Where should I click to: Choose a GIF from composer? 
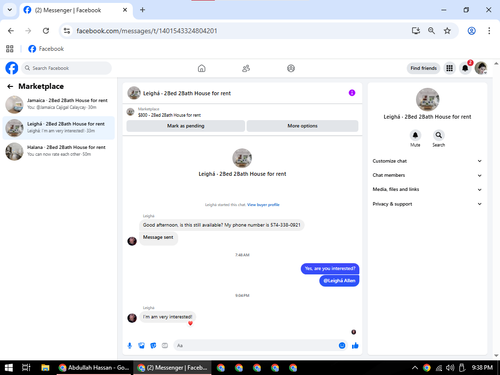(165, 346)
